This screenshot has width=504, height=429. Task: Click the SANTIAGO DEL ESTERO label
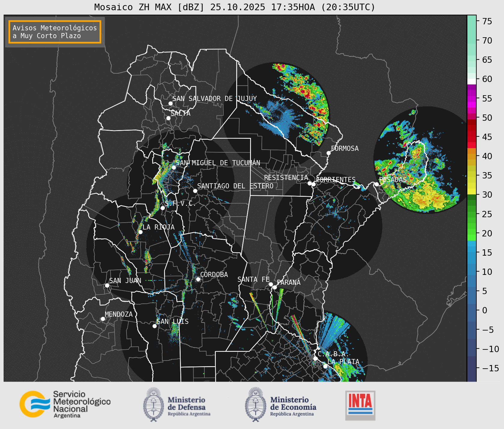tap(235, 186)
